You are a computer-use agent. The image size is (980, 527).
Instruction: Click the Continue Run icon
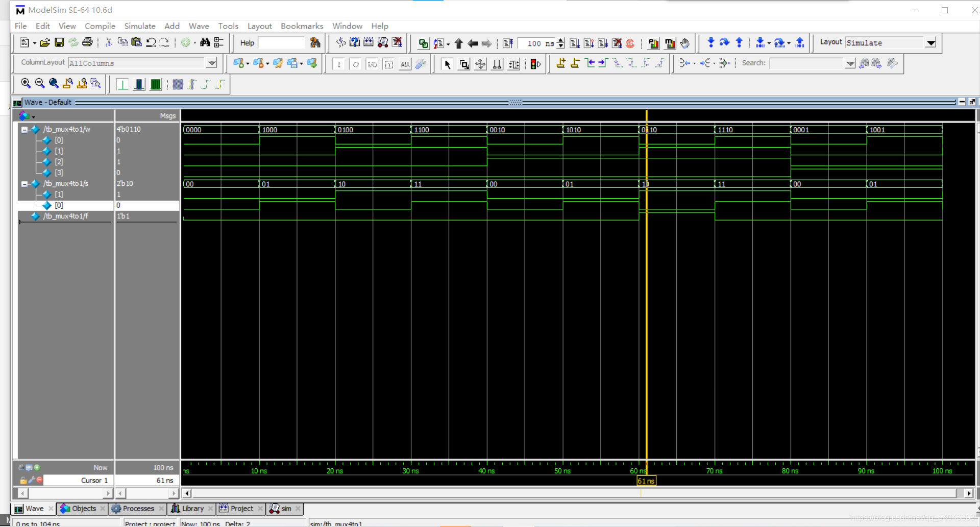[589, 43]
